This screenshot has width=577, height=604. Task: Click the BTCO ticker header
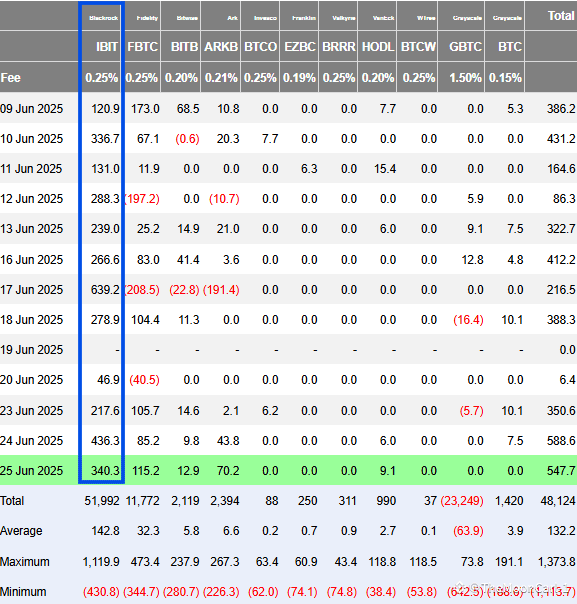(x=260, y=47)
